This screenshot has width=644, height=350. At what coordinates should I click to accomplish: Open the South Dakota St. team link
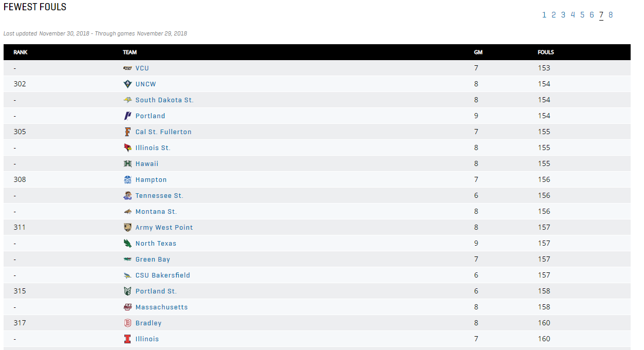click(x=164, y=100)
